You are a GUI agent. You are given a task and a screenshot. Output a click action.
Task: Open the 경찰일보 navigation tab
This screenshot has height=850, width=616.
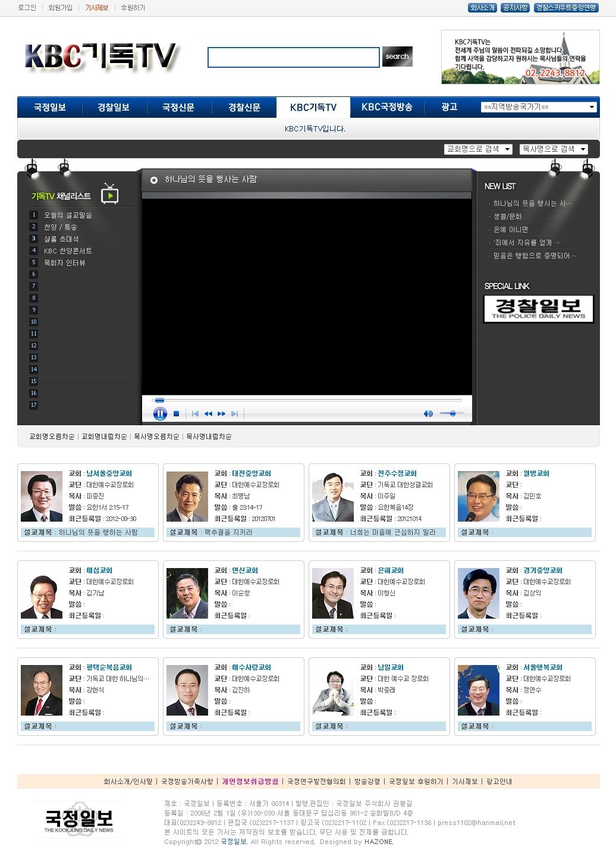pyautogui.click(x=113, y=107)
